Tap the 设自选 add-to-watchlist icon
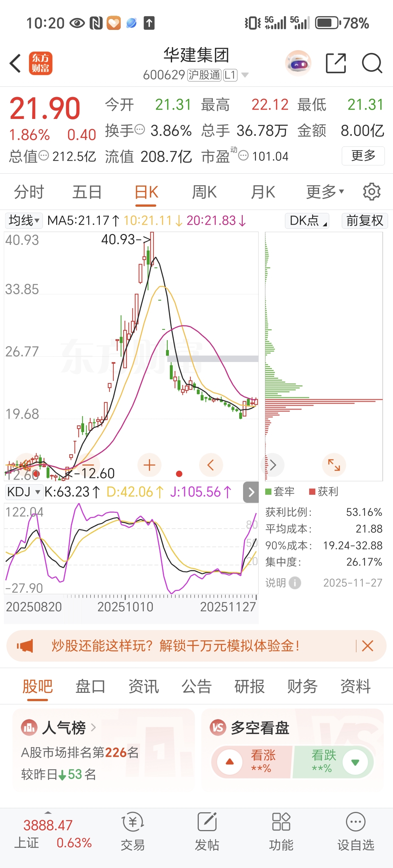Viewport: 393px width, 868px height. pos(356,822)
